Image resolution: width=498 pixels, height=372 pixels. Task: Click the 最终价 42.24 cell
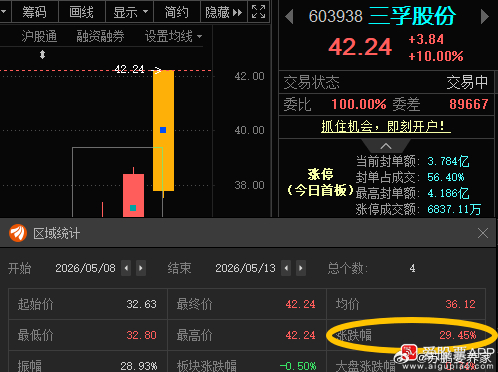pos(247,304)
